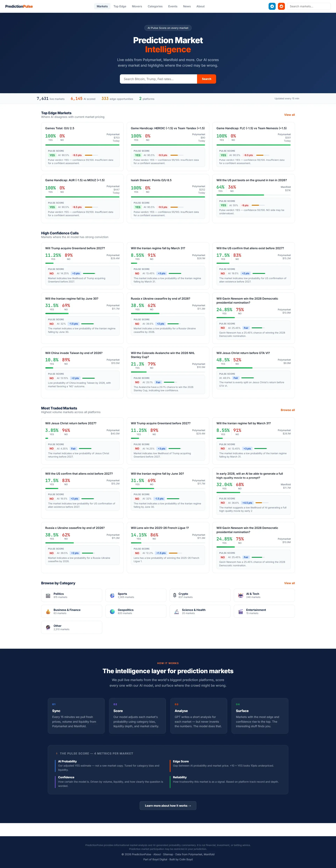Viewport: 336px width, 868px height.
Task: Click the money bag icon for Business & Finance
Action: pyautogui.click(x=48, y=611)
